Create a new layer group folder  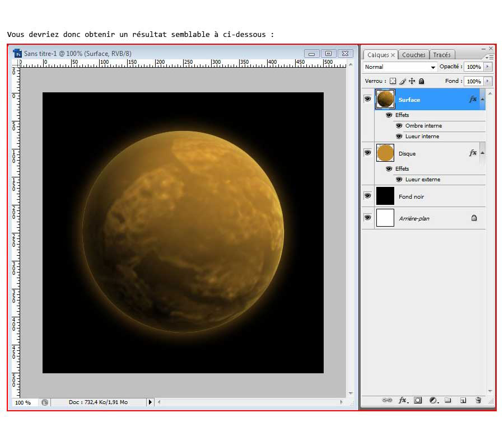448,401
